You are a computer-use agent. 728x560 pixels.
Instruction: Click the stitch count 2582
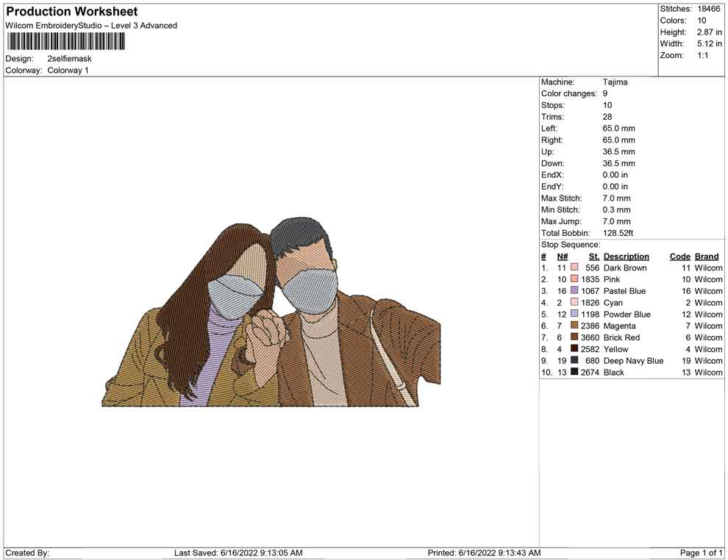(590, 349)
